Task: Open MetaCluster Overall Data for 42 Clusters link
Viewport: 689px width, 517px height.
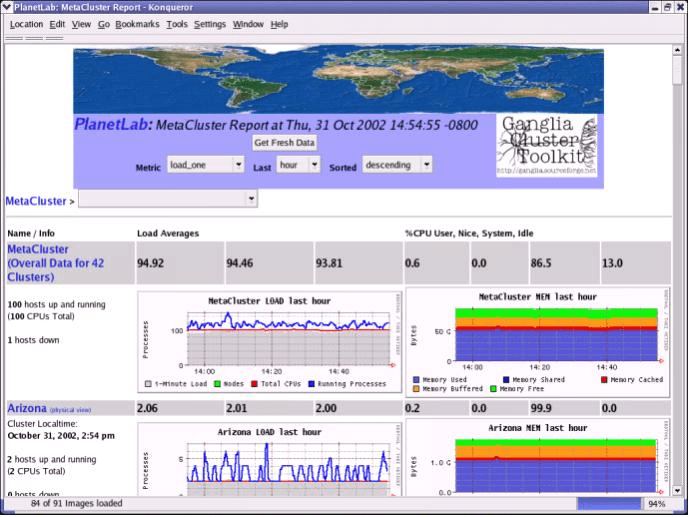Action: (x=56, y=263)
